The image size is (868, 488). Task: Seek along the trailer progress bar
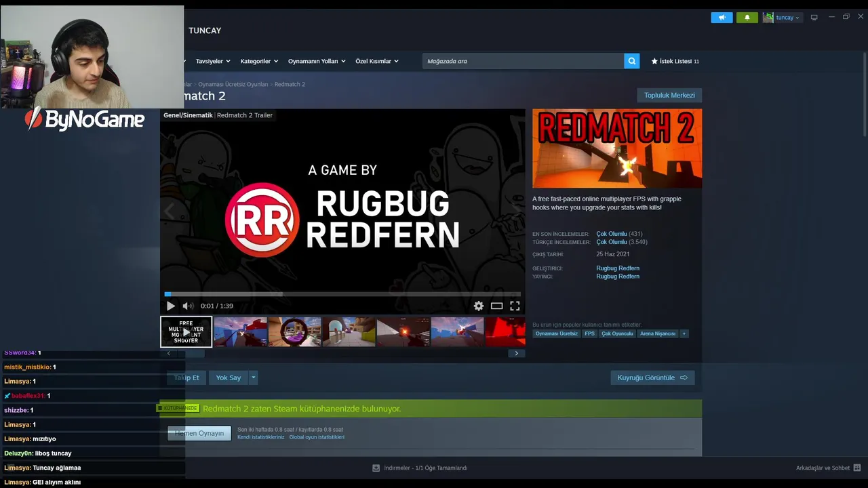coord(342,294)
